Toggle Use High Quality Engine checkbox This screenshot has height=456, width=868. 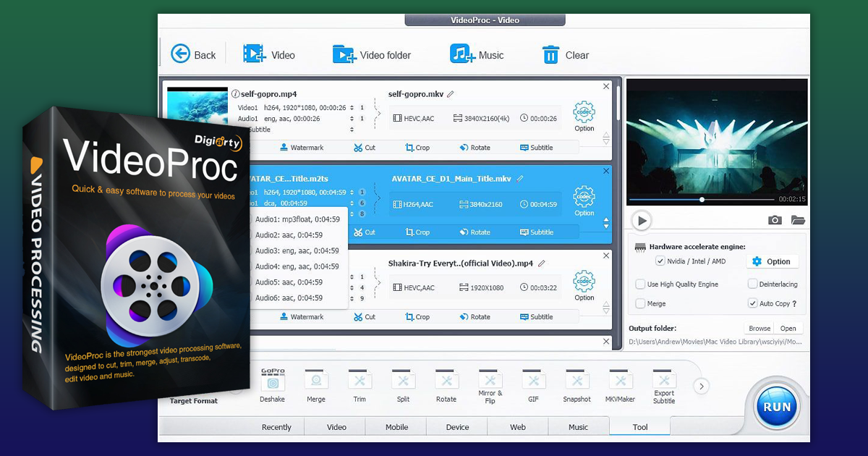pos(640,284)
